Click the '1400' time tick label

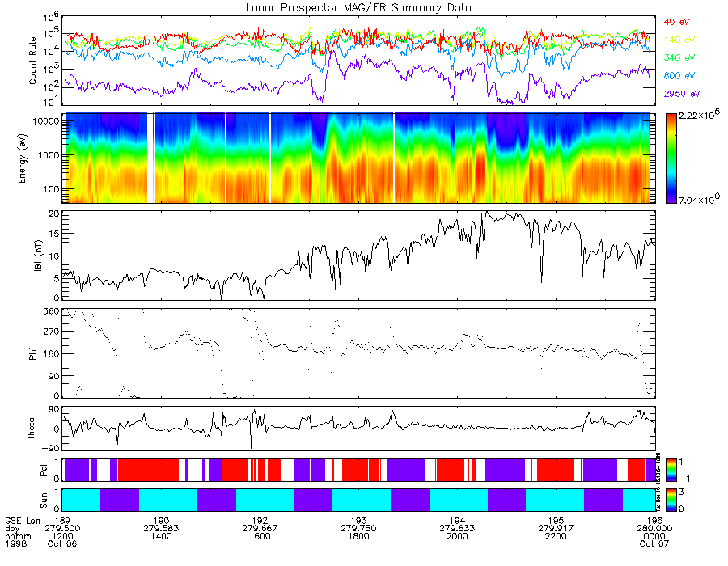(161, 536)
